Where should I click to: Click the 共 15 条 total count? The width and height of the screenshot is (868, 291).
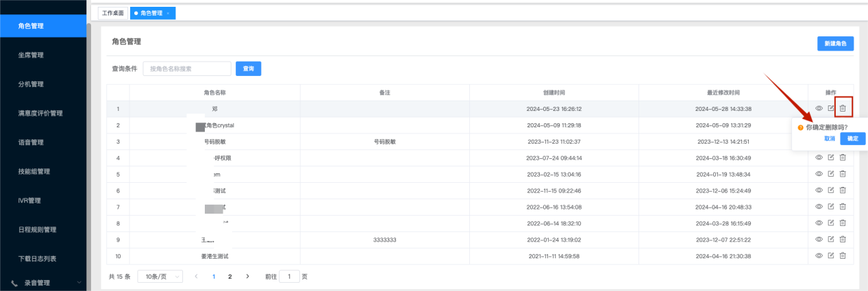119,277
